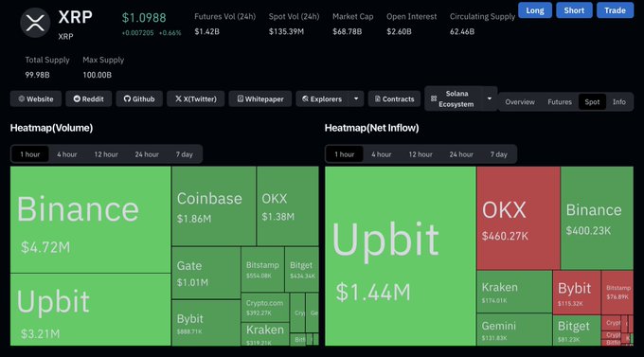The width and height of the screenshot is (644, 357).
Task: Visit the Reddit community button
Action: [x=88, y=99]
